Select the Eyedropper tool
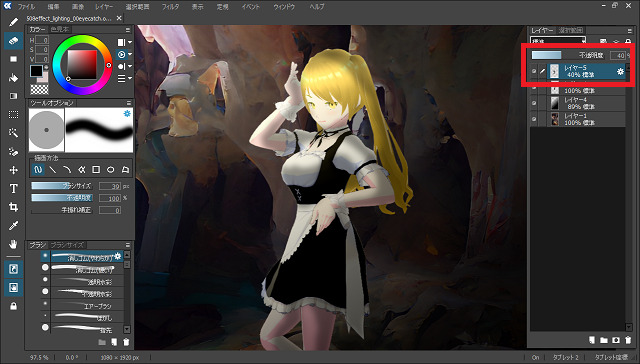This screenshot has width=640, height=364. click(x=13, y=226)
